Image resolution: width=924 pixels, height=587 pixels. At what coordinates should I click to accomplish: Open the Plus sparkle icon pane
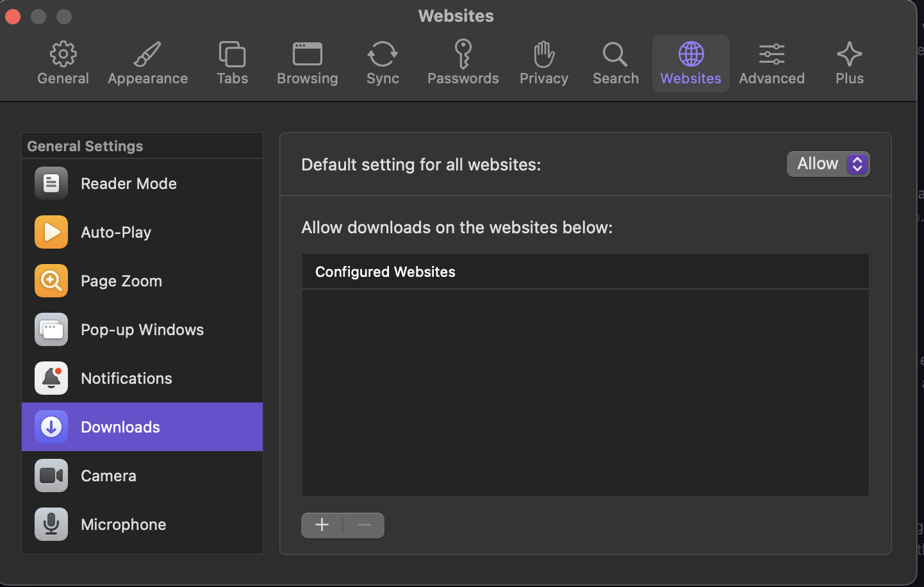point(849,63)
